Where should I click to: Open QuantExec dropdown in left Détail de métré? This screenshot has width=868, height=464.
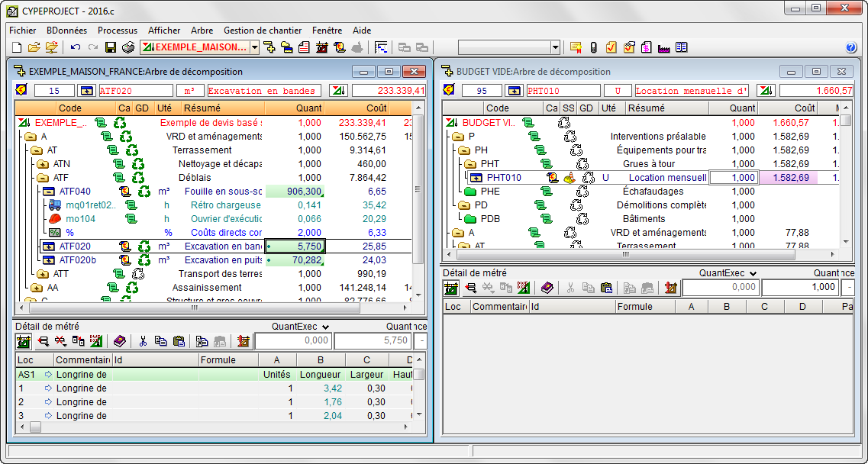(x=325, y=327)
